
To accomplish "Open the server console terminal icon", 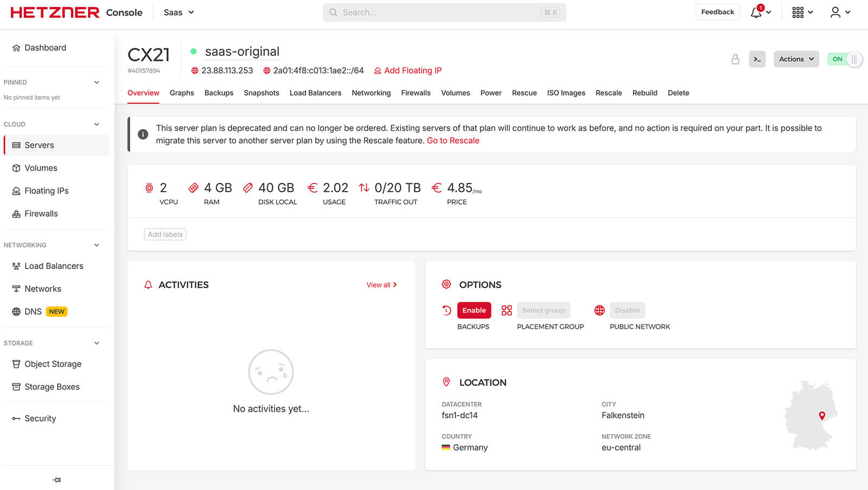I will click(x=757, y=59).
